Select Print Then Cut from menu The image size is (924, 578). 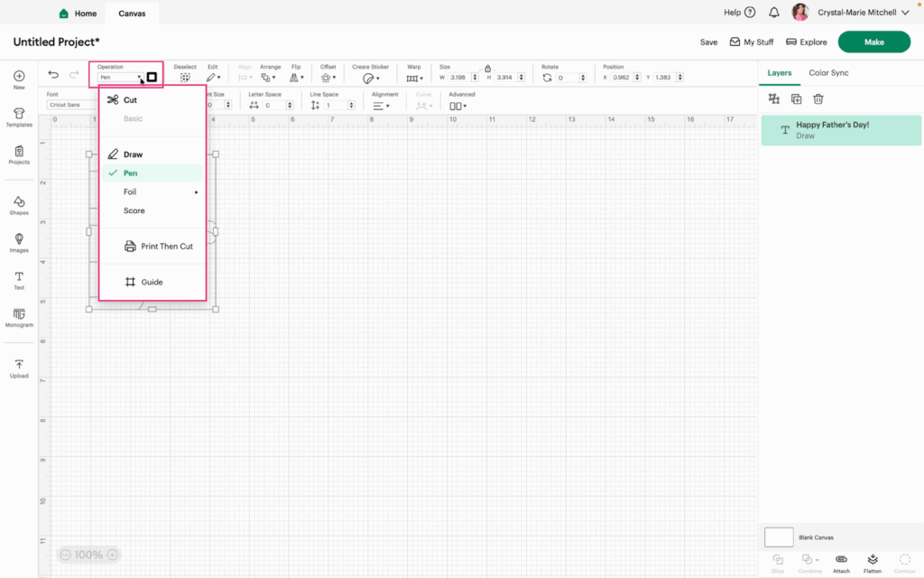coord(166,247)
